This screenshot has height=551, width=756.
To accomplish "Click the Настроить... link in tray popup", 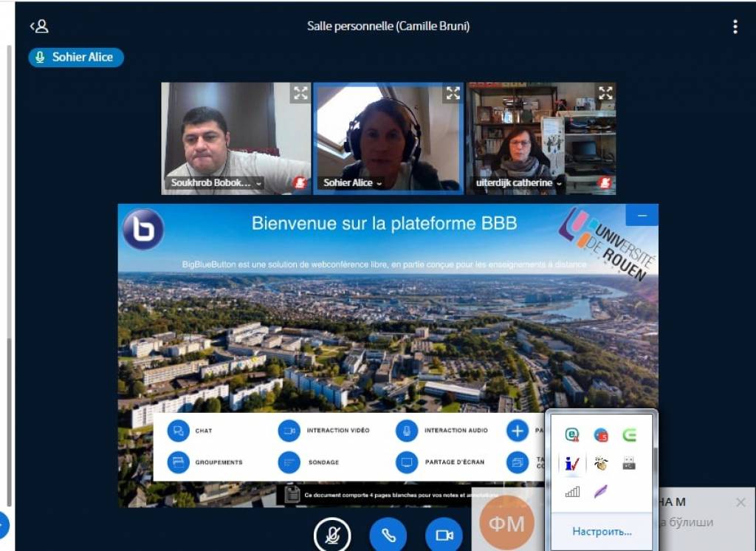I will [x=602, y=531].
